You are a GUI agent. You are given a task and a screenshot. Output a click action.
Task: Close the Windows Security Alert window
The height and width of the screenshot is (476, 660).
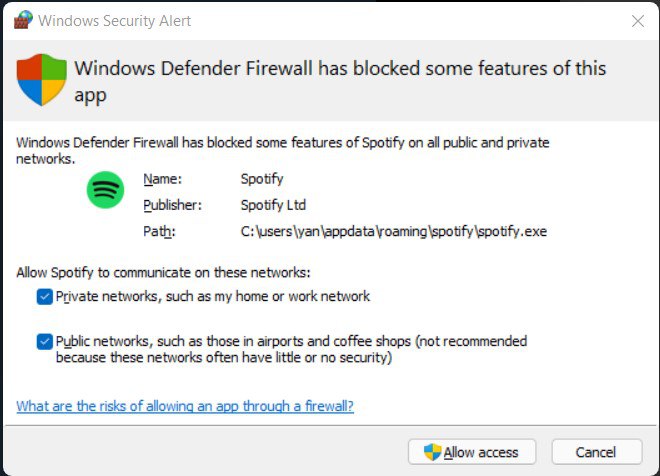(x=638, y=21)
